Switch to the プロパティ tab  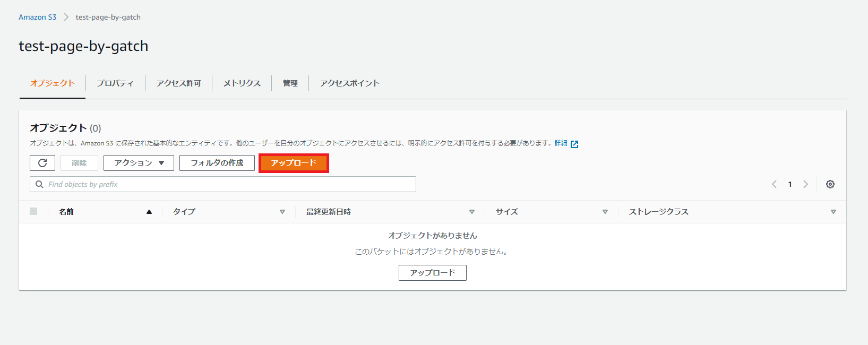(115, 83)
